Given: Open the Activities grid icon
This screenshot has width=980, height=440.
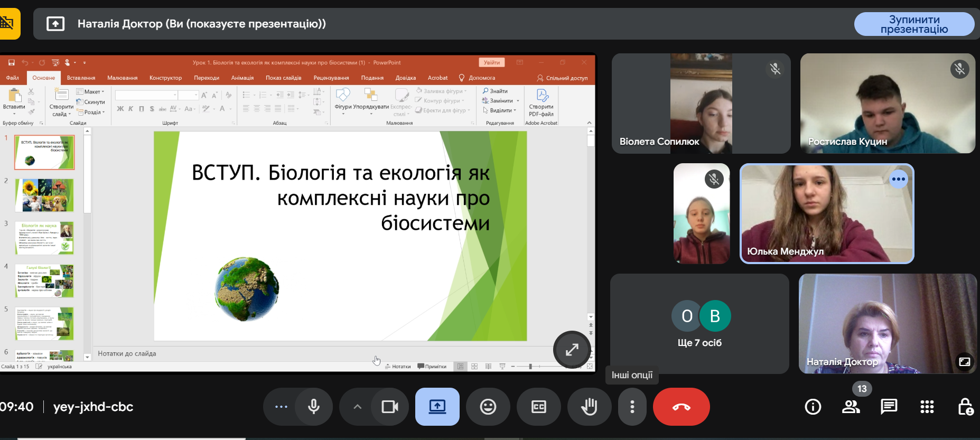Looking at the screenshot, I should coord(927,407).
